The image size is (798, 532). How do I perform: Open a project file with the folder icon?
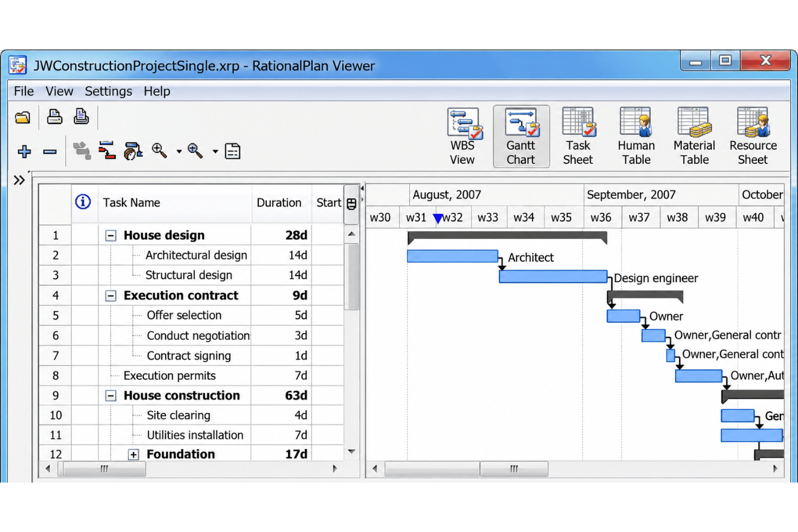23,117
